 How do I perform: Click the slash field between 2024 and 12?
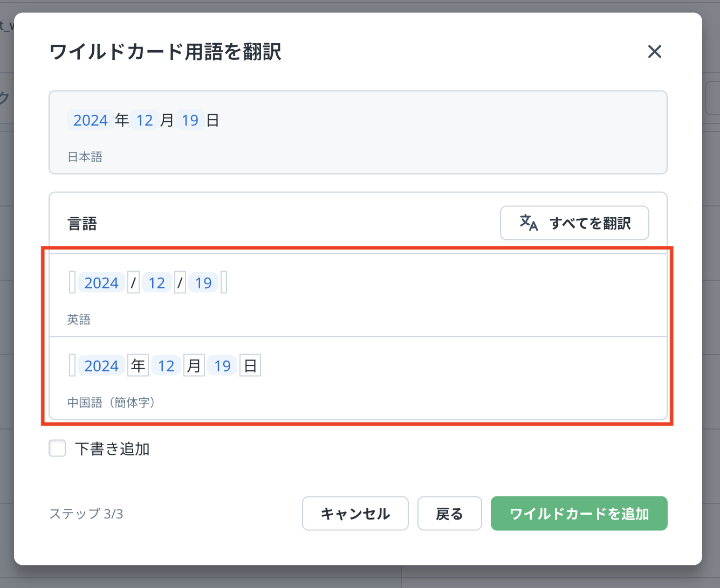(x=133, y=282)
